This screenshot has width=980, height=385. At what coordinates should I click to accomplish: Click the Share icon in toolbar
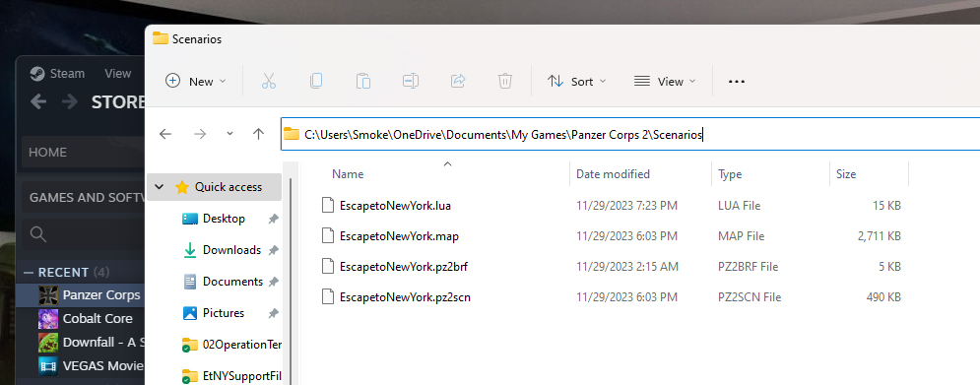458,82
